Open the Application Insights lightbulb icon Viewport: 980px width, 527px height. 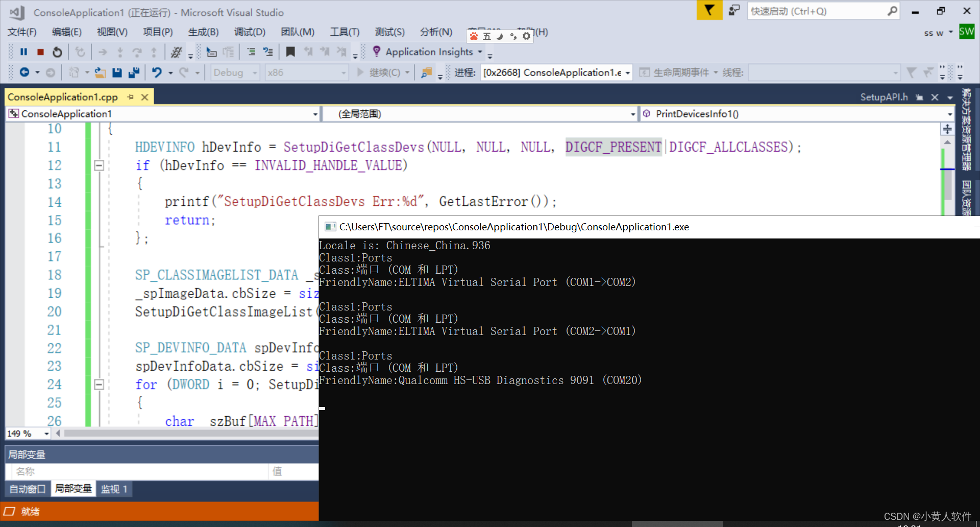(377, 52)
